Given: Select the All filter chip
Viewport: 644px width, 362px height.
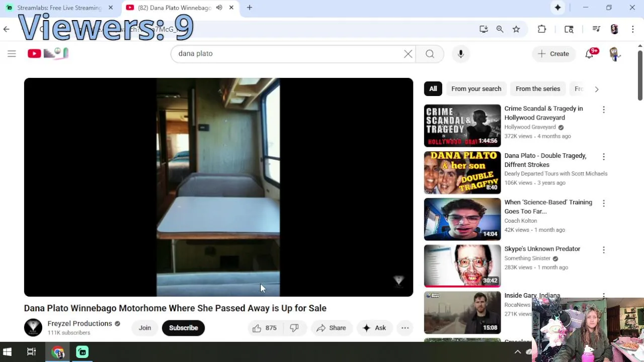Looking at the screenshot, I should click(x=433, y=88).
